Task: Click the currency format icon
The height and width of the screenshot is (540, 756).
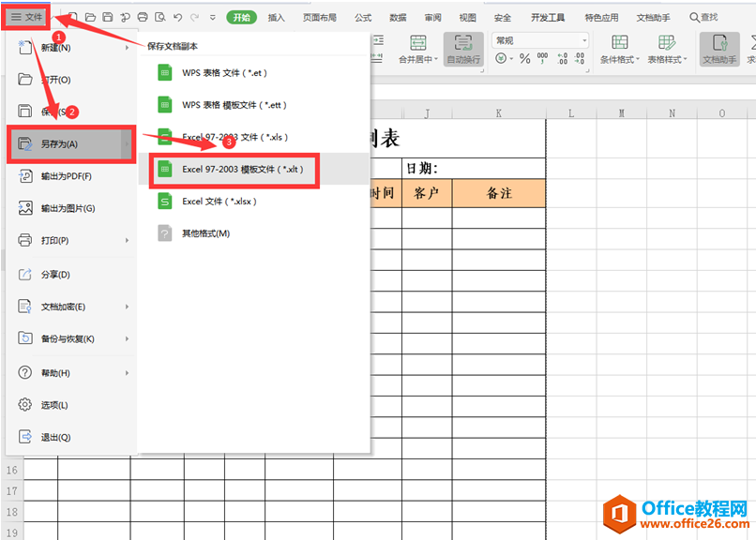Action: 501,59
